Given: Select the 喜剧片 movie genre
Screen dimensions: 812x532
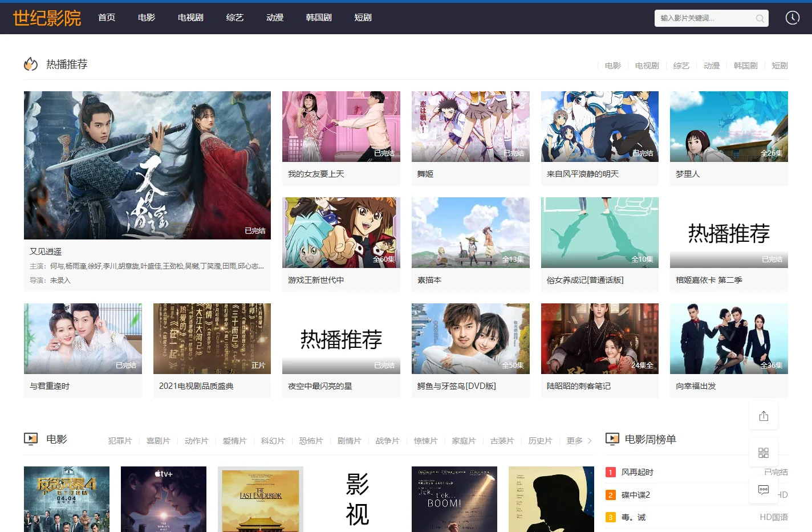Looking at the screenshot, I should 158,441.
